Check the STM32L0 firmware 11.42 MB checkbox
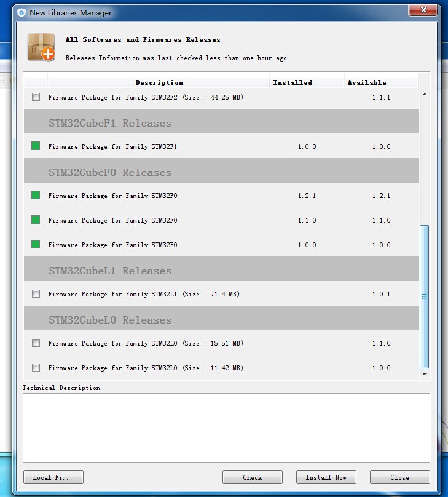This screenshot has width=448, height=497. (x=36, y=368)
